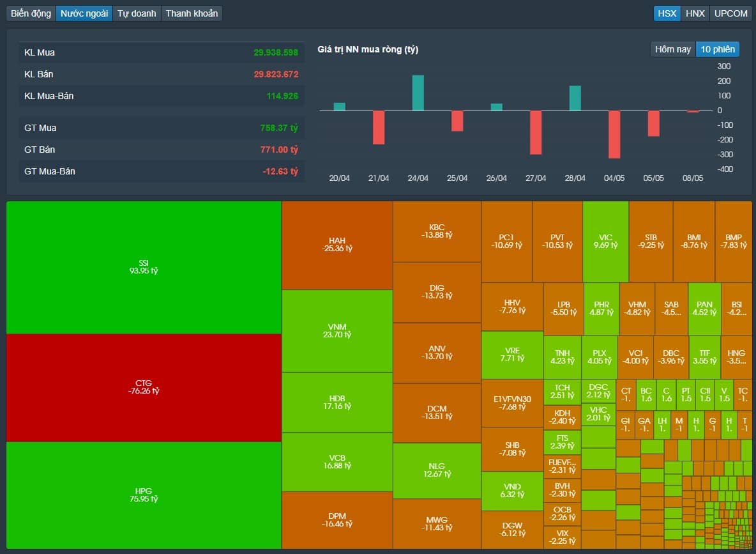Select the DPM treemap tile

pyautogui.click(x=337, y=520)
